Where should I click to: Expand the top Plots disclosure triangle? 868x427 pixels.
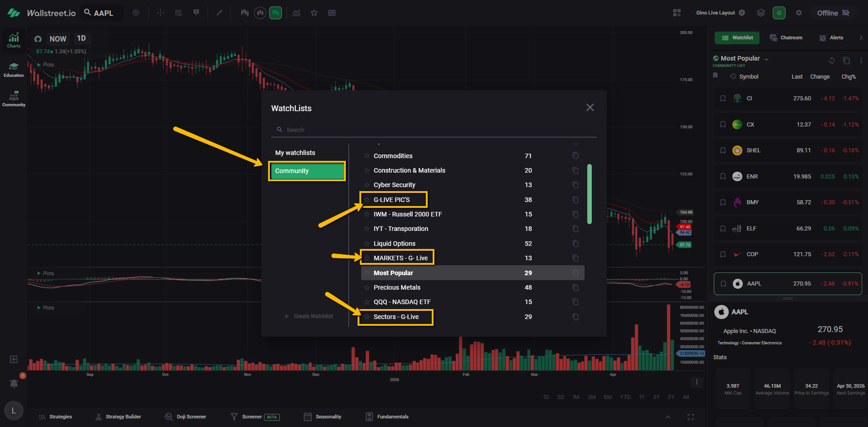coord(39,65)
